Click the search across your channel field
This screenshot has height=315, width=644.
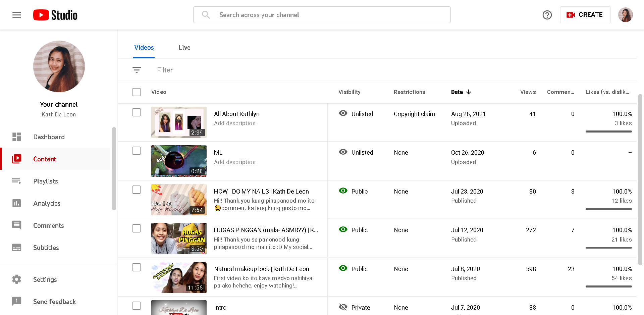pyautogui.click(x=322, y=15)
